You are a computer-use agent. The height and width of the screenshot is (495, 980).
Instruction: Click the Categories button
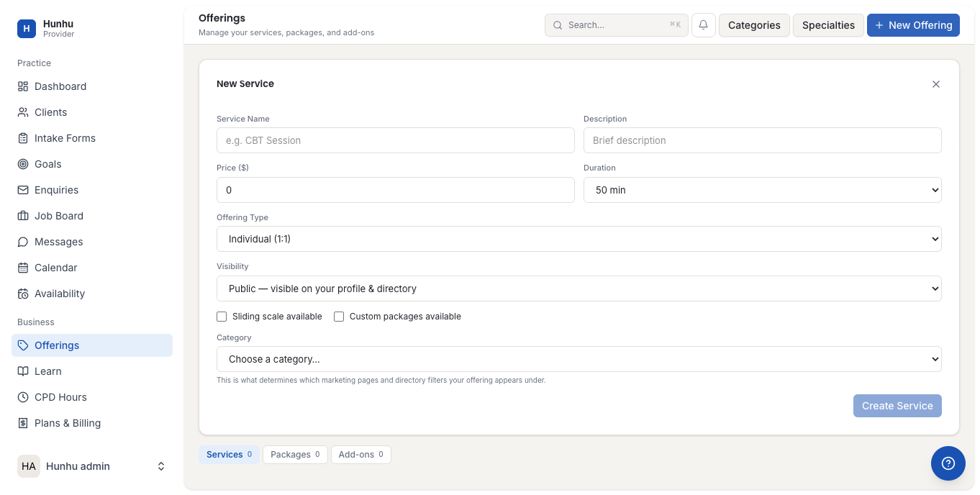tap(754, 25)
